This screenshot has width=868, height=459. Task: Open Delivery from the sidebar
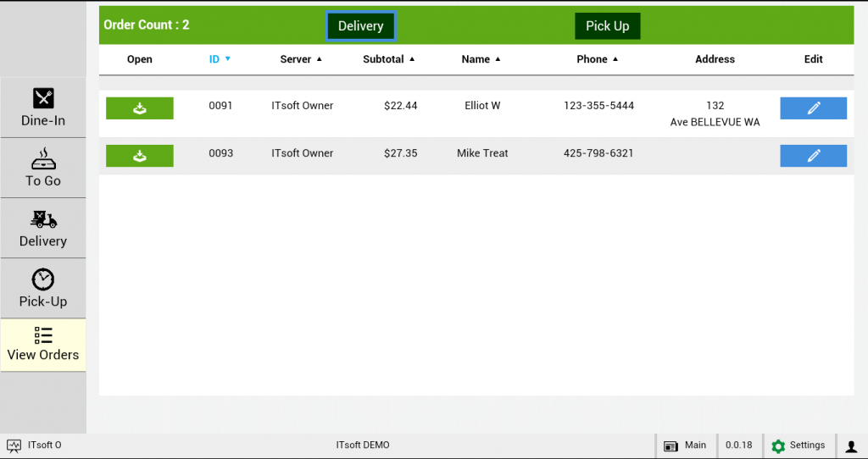pos(43,229)
